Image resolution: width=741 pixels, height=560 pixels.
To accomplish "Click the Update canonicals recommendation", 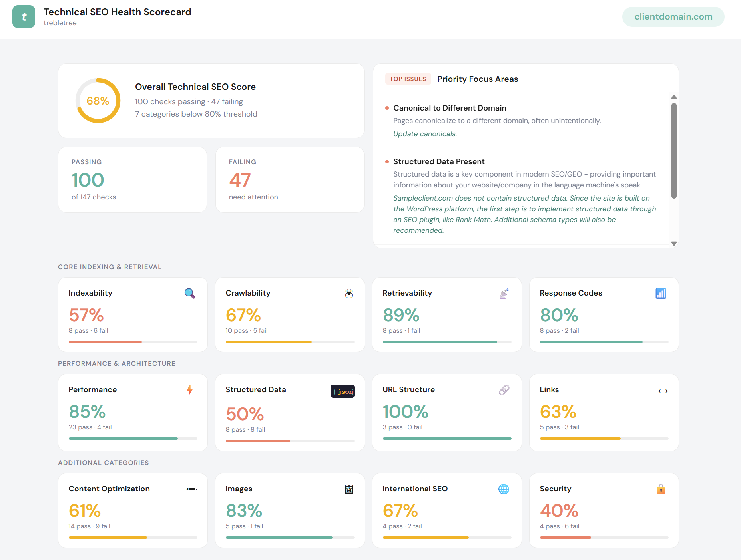I will click(425, 134).
